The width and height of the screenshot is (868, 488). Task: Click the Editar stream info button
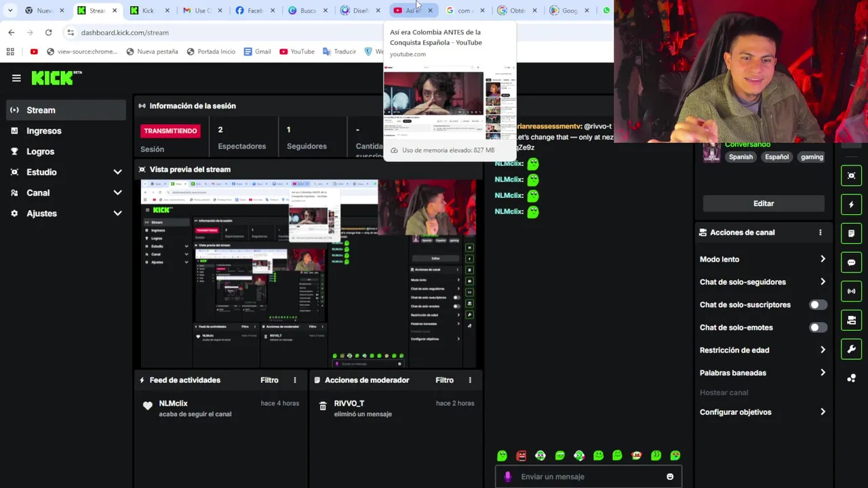coord(764,203)
